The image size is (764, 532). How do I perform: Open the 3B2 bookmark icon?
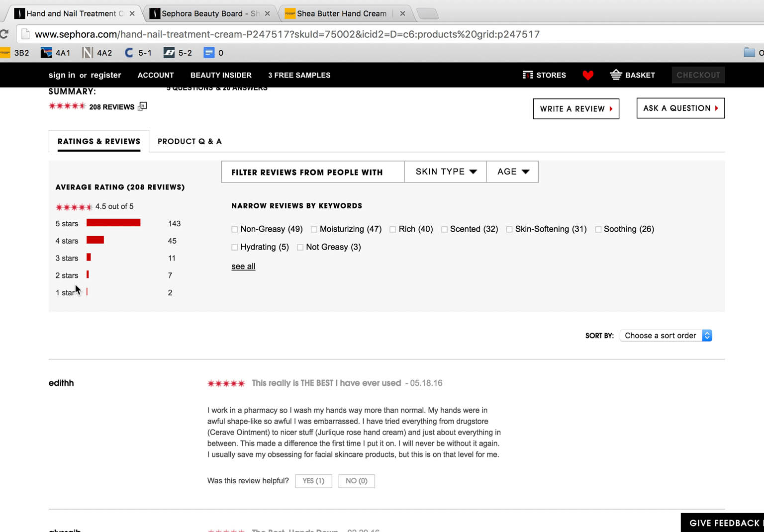coord(5,53)
